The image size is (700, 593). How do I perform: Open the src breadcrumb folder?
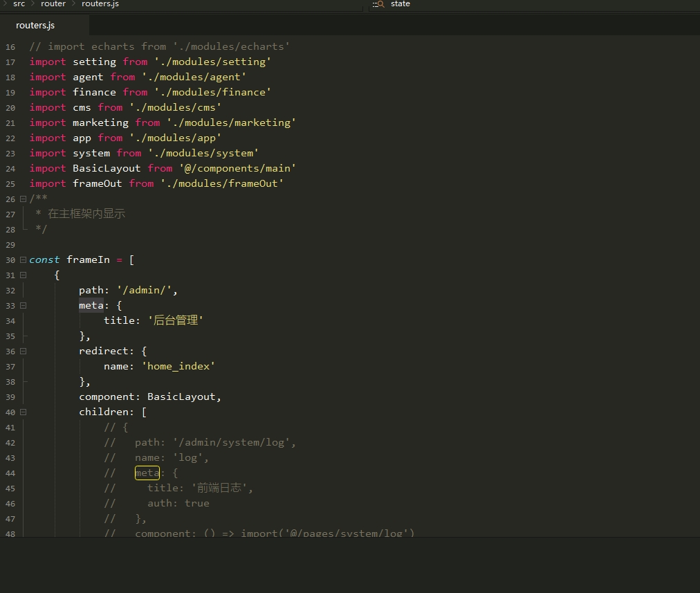click(x=19, y=4)
